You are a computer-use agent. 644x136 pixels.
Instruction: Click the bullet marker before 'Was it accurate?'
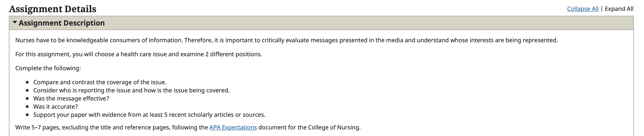point(27,106)
